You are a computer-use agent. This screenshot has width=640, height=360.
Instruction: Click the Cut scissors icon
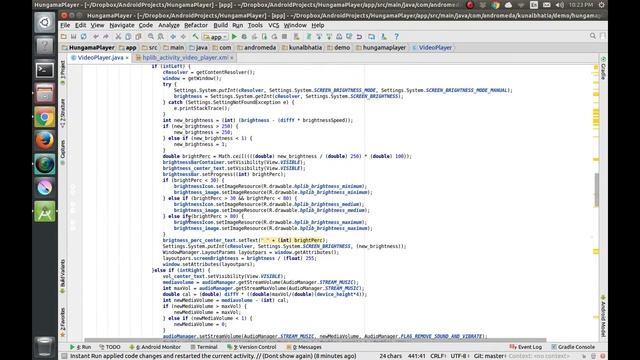click(118, 37)
